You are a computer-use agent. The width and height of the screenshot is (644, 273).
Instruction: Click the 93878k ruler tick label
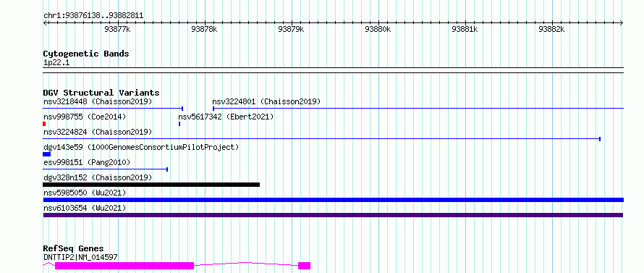point(204,29)
